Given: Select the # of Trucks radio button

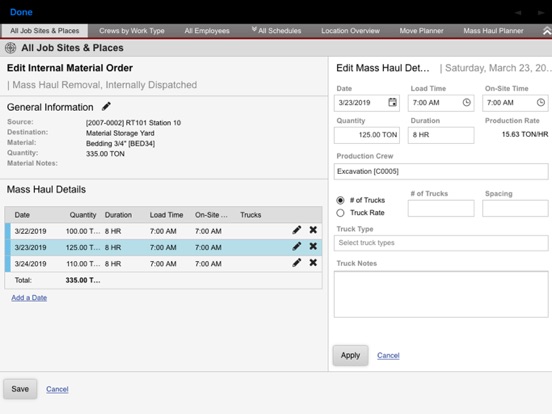Looking at the screenshot, I should coord(340,200).
